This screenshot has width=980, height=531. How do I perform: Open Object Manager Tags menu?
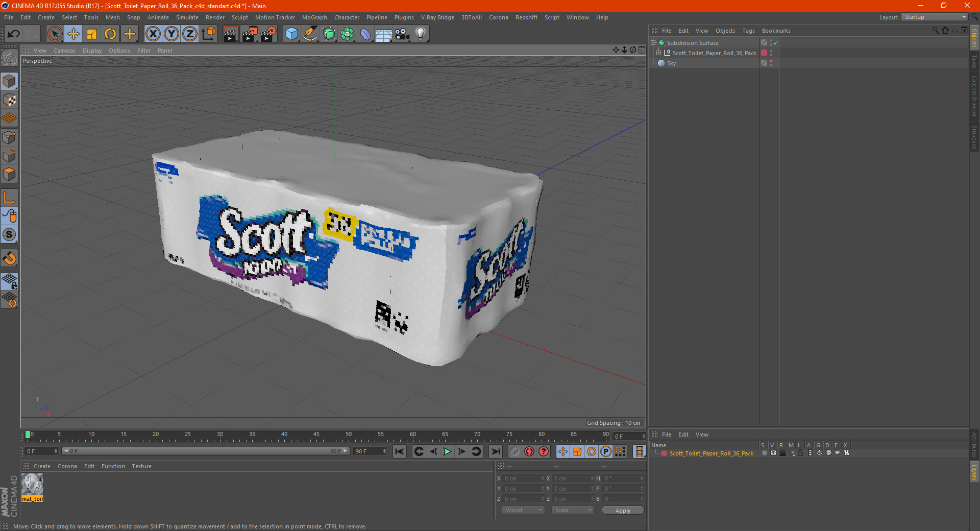(x=748, y=31)
